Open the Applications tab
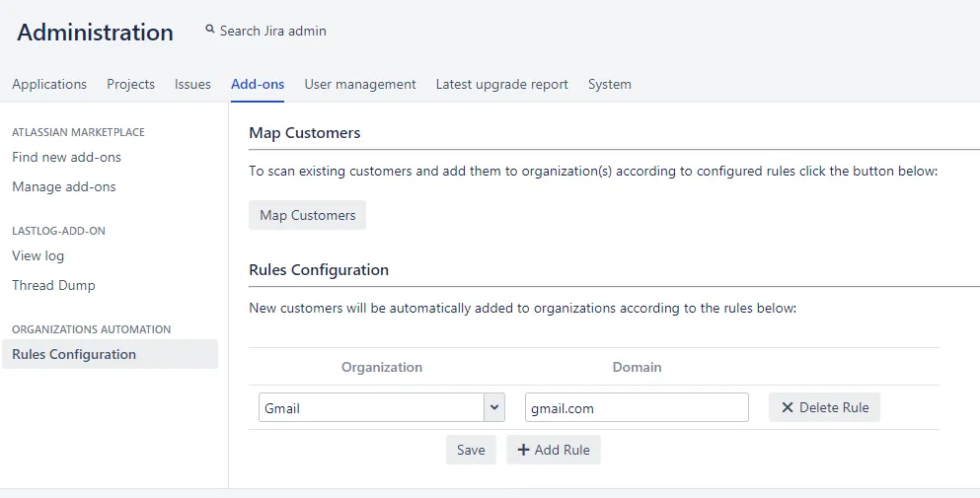 [49, 85]
